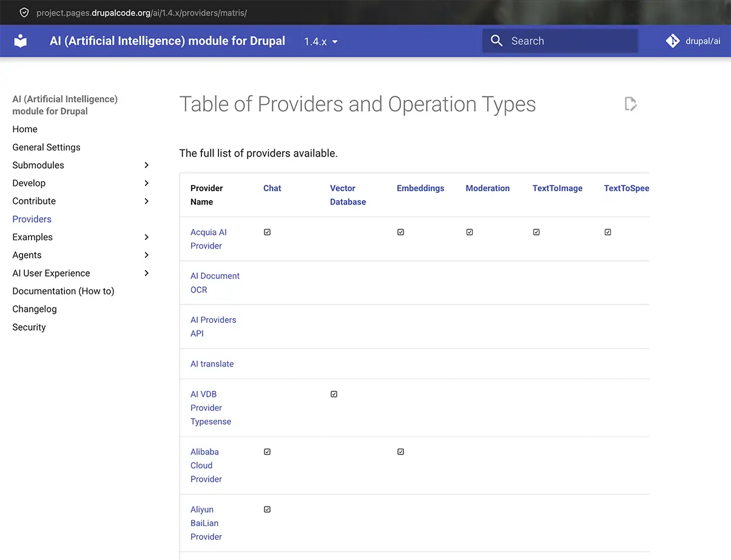
Task: Click the site security shield icon in address bar
Action: pos(24,13)
